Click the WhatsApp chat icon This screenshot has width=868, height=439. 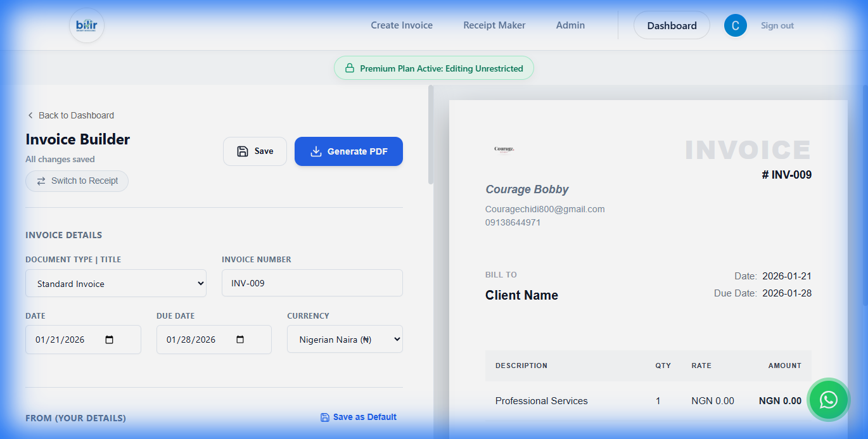point(828,400)
